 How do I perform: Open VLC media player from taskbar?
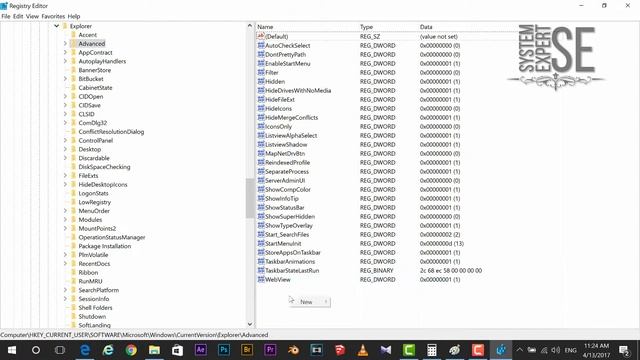pos(363,350)
